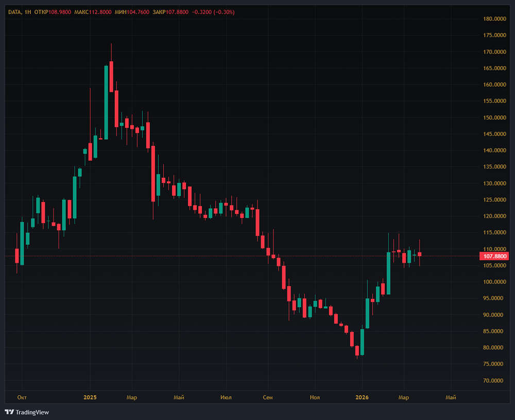Click the Окт time axis label
The height and width of the screenshot is (420, 515).
[x=22, y=397]
